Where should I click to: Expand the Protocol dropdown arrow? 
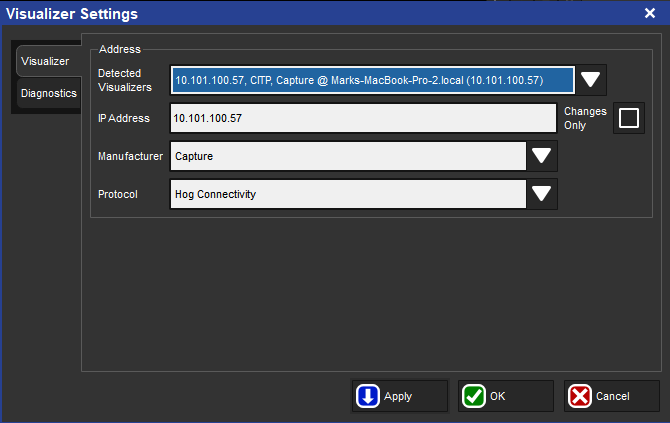tap(542, 194)
